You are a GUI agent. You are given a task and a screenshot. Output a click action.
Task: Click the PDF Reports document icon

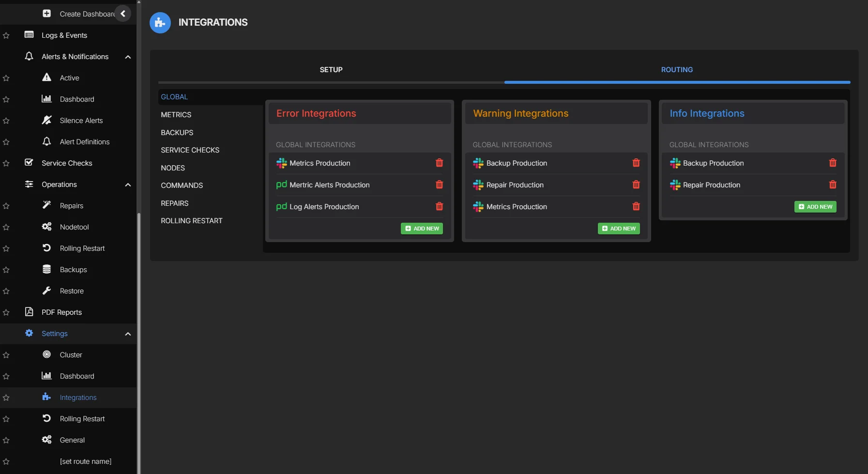(29, 312)
